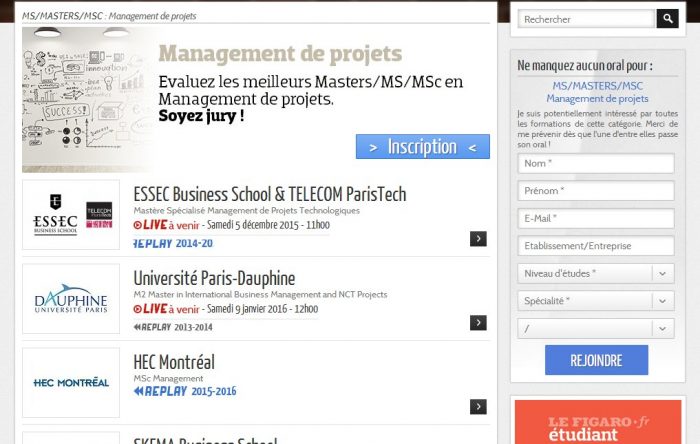Click the SKEMA Business School title
This screenshot has height=444, width=700.
click(x=205, y=440)
